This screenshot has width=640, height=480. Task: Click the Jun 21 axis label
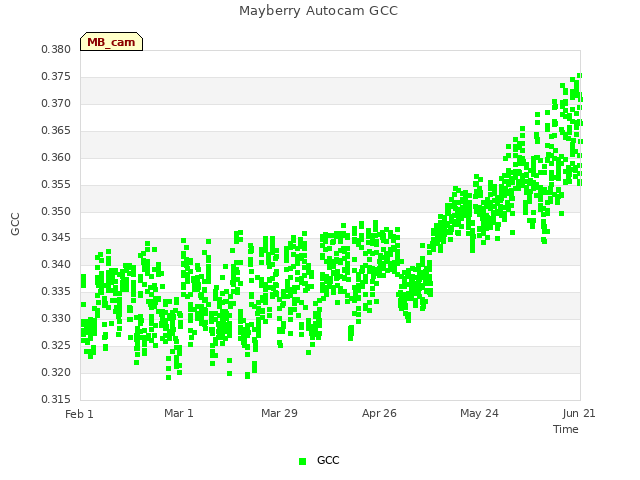tap(579, 413)
